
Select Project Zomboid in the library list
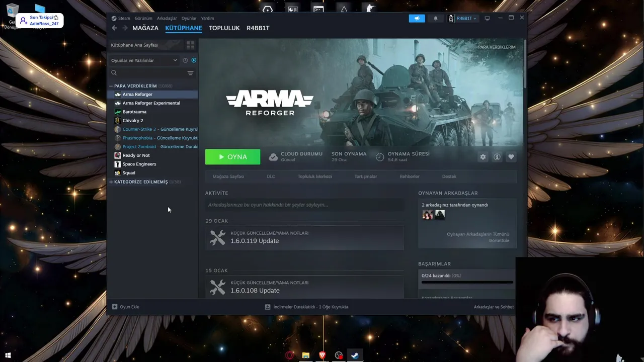(x=153, y=147)
